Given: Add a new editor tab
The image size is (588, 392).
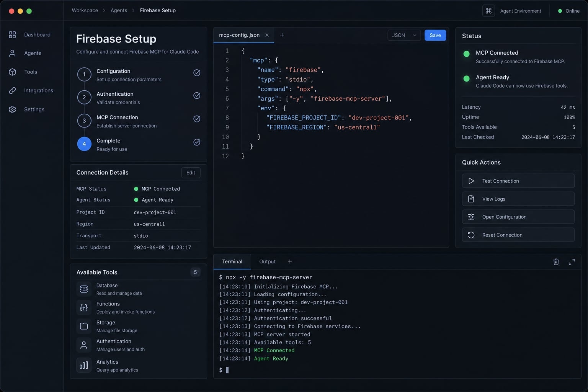Looking at the screenshot, I should pos(282,35).
